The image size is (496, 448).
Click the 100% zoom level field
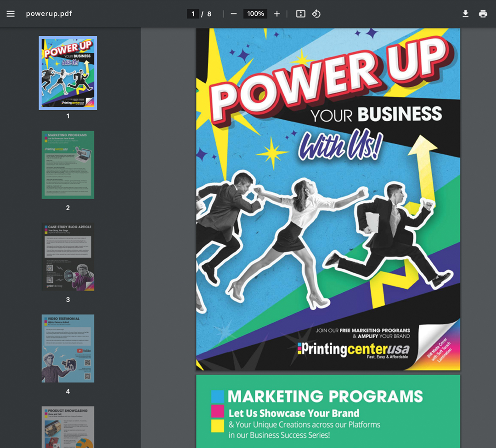(255, 14)
